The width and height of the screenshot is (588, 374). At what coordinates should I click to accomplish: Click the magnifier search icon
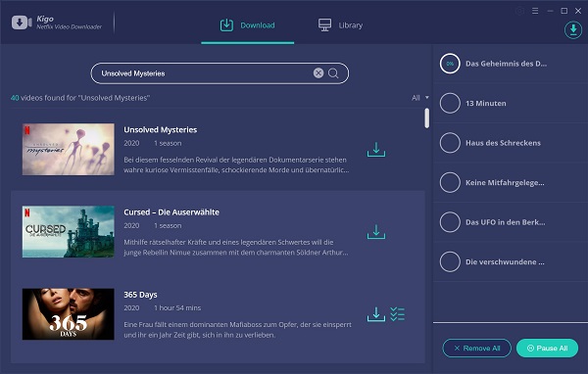333,73
